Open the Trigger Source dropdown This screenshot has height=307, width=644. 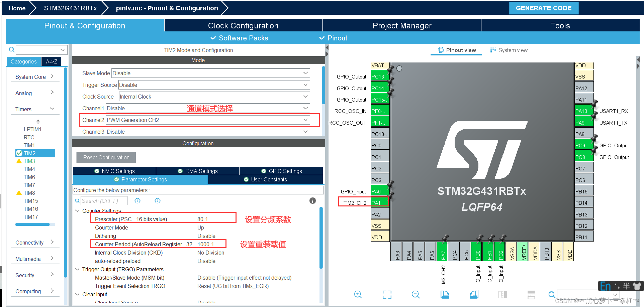pos(214,85)
